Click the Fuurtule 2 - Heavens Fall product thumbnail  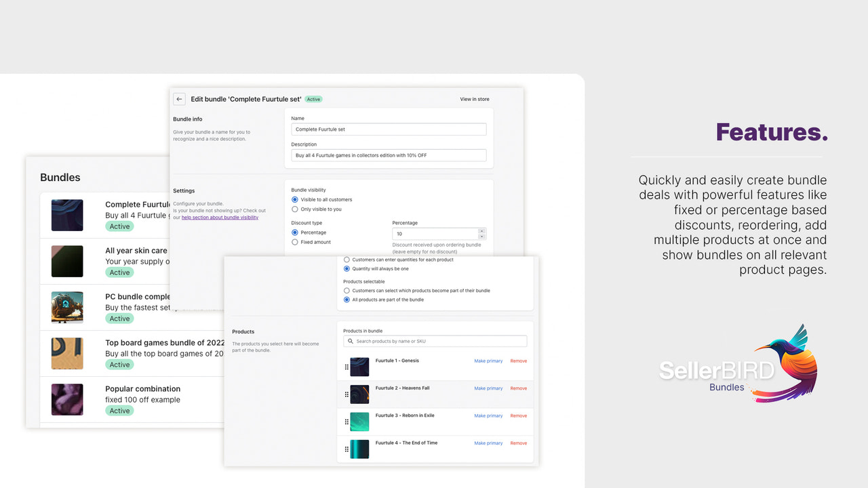359,394
